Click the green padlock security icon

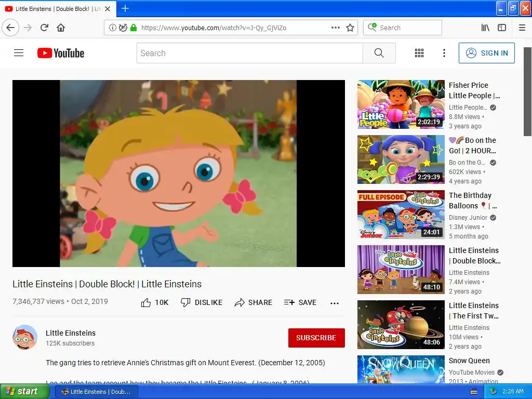coord(134,28)
